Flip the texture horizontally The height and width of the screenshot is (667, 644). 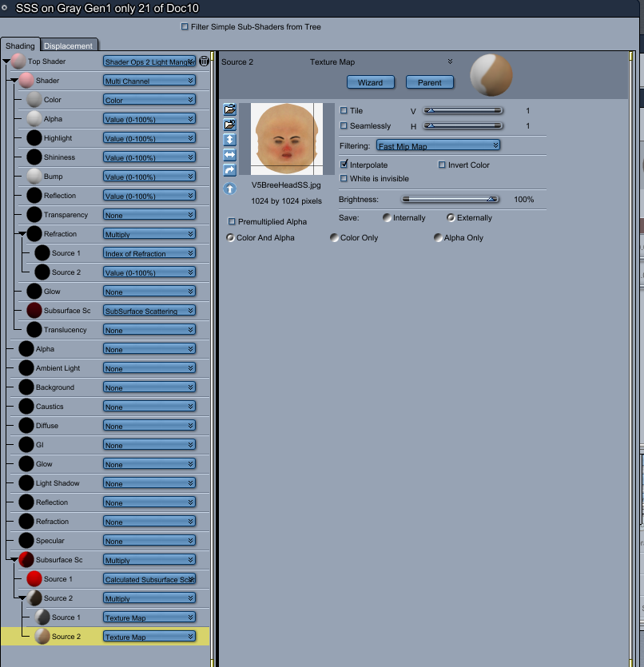[x=229, y=155]
